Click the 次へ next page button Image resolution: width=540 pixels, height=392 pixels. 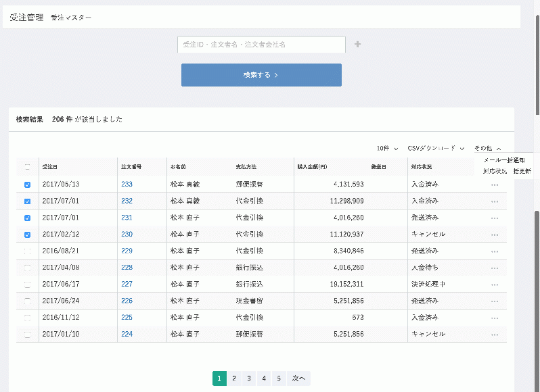pyautogui.click(x=298, y=378)
